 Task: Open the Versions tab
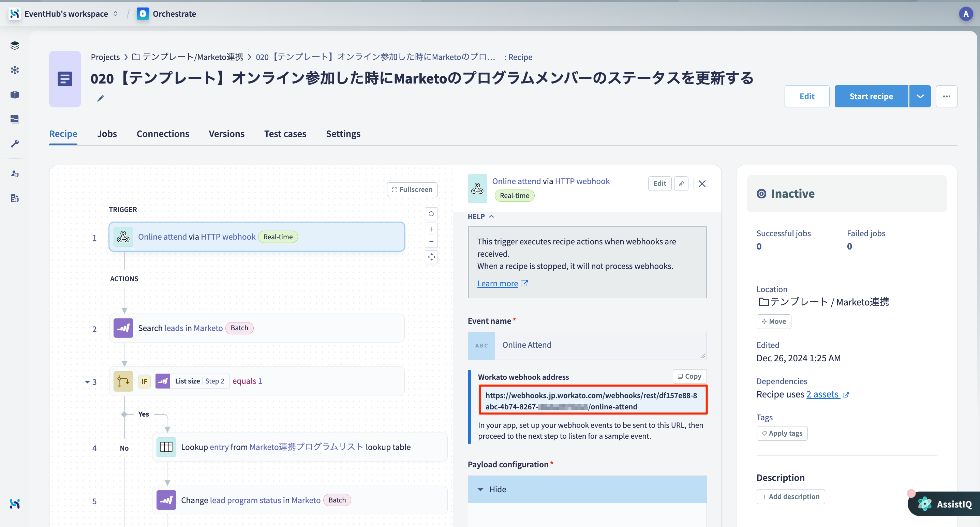[x=226, y=134]
